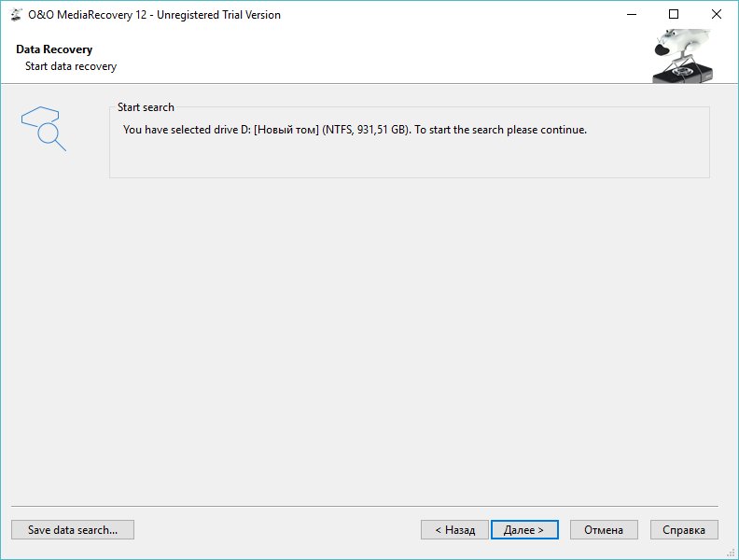This screenshot has height=560, width=739.
Task: Click the Start search group label
Action: click(x=146, y=107)
